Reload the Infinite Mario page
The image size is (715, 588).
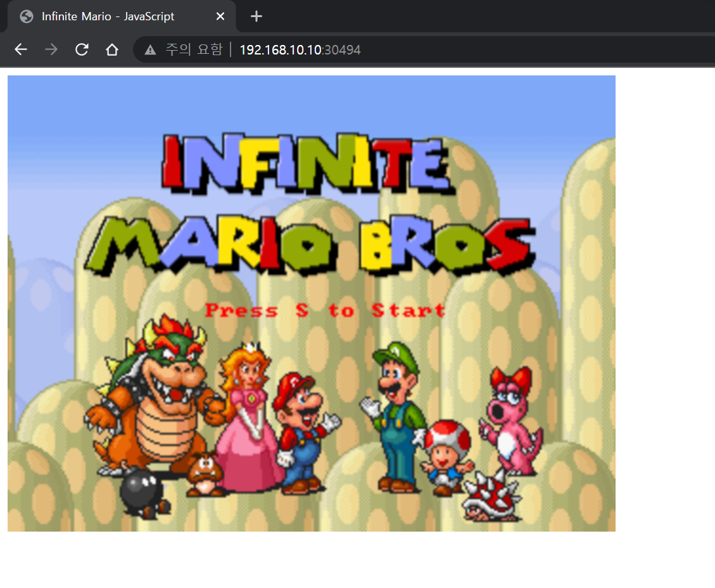82,49
